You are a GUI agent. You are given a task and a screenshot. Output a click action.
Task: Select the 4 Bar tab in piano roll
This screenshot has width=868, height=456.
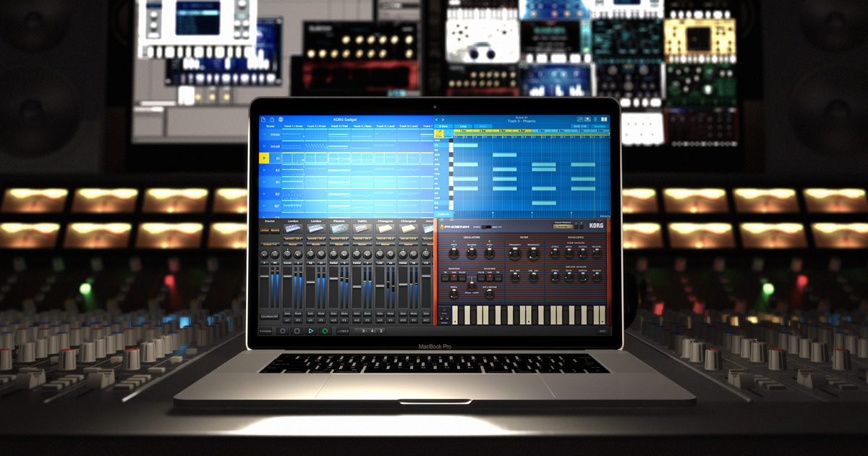522,131
